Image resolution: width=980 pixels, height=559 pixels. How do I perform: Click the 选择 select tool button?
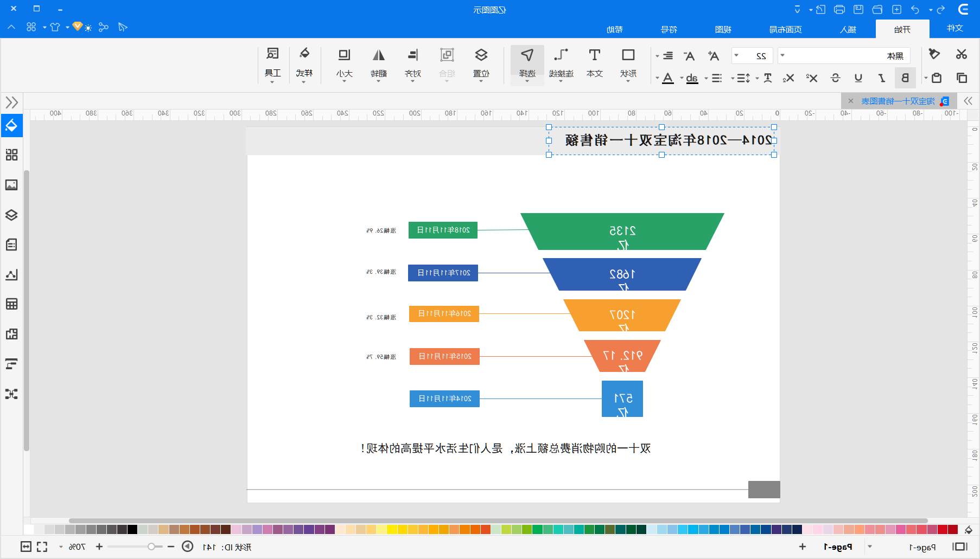point(527,64)
